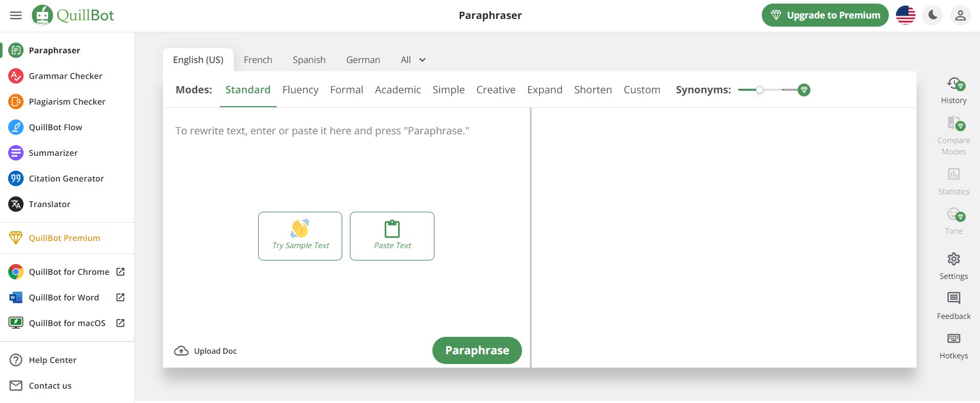Show the Hotkeys keyboard panel

click(954, 346)
